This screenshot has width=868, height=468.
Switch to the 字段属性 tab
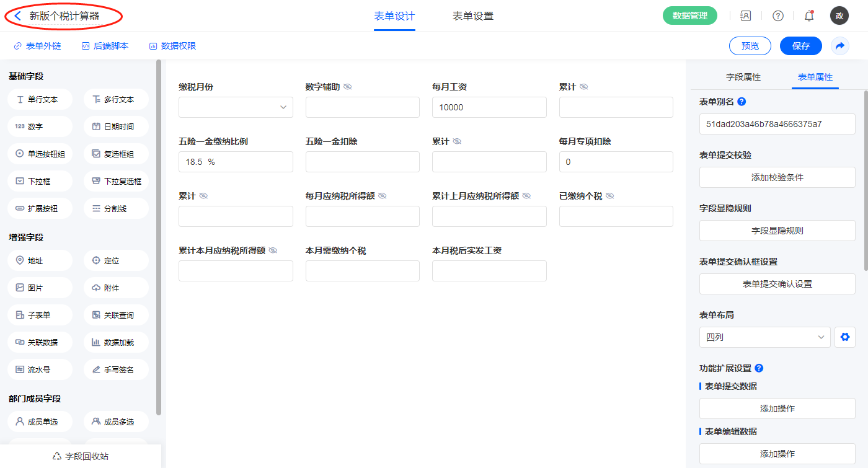point(743,77)
